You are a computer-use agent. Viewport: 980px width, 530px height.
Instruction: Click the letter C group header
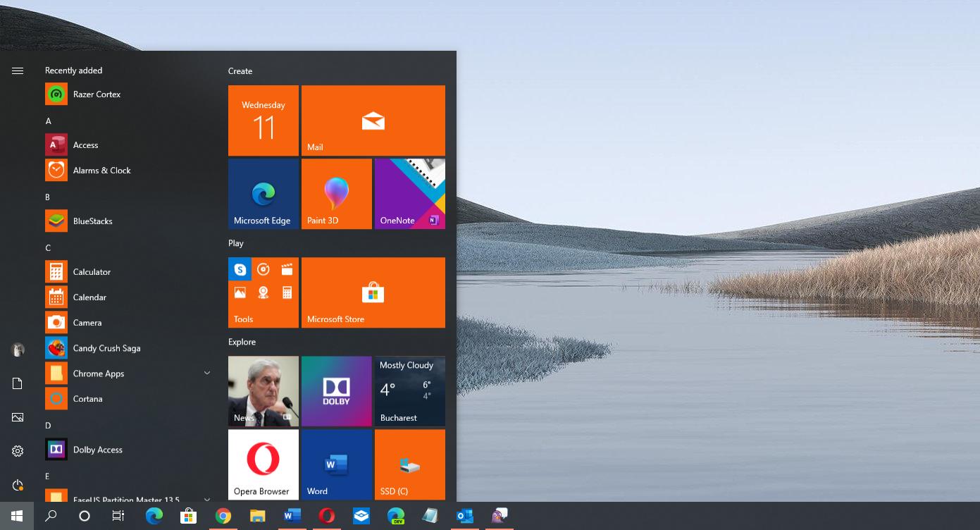pos(48,248)
